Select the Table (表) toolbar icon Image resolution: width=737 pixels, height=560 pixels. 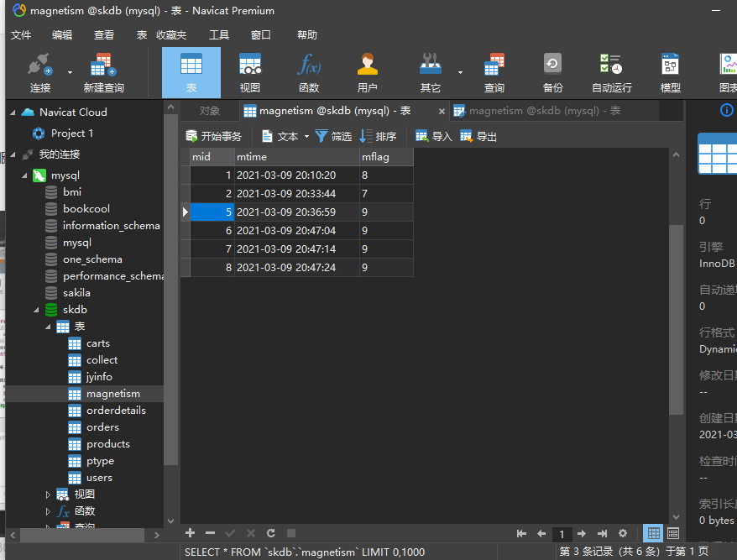tap(191, 73)
